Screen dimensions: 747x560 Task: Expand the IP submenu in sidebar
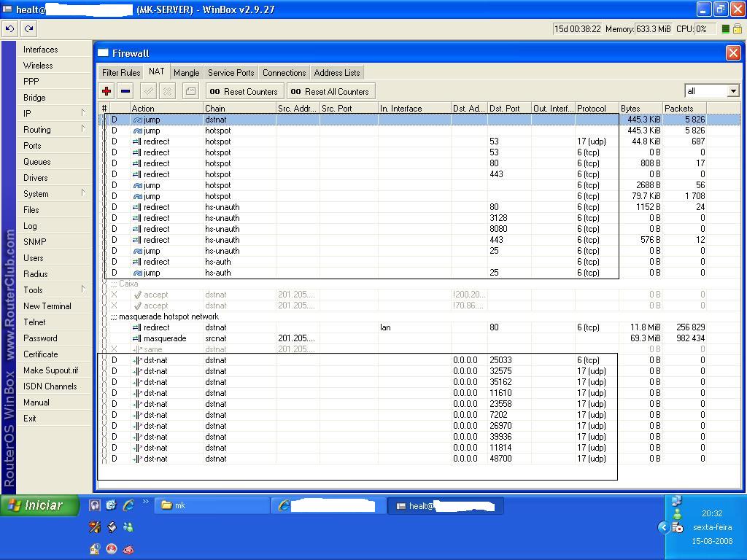point(55,113)
